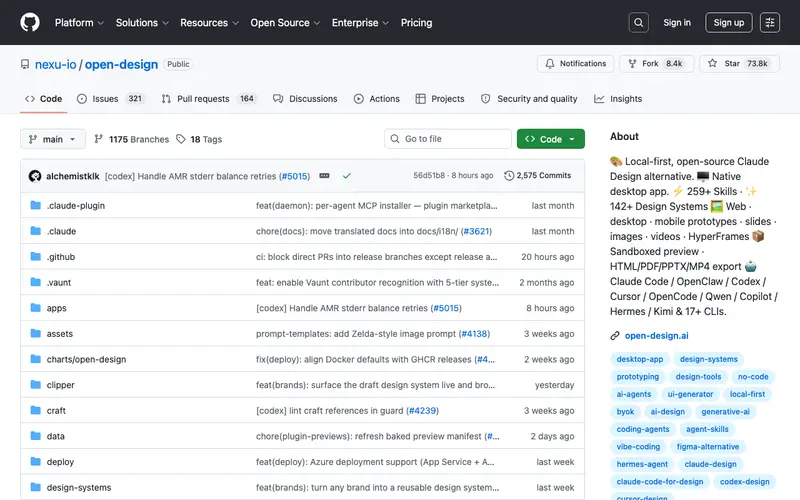Select the vibe-coding topic tag

pos(638,446)
